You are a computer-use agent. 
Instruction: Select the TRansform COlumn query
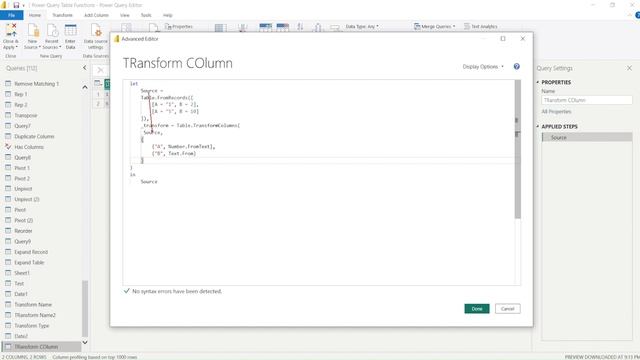point(41,347)
